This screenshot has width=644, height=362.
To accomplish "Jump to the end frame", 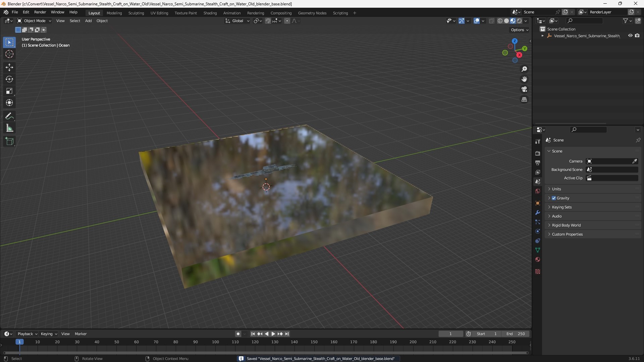I will (287, 334).
